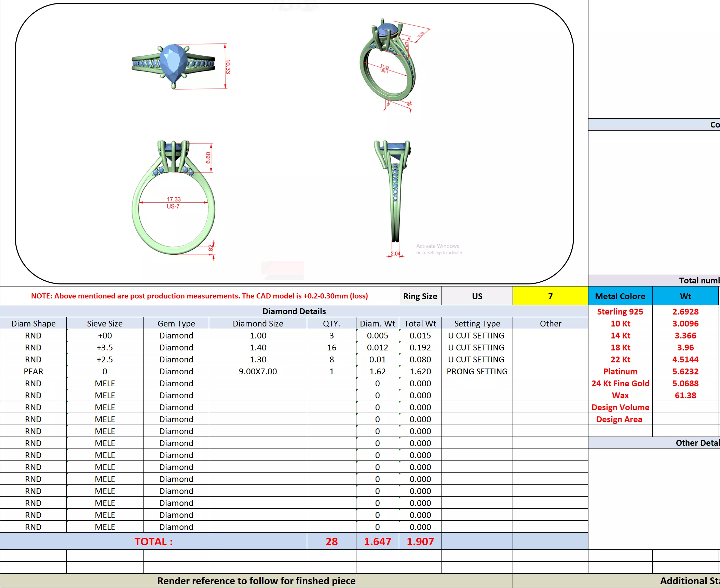Screen dimensions: 720x588
Task: Click the total quantity 28 cell
Action: (x=331, y=542)
